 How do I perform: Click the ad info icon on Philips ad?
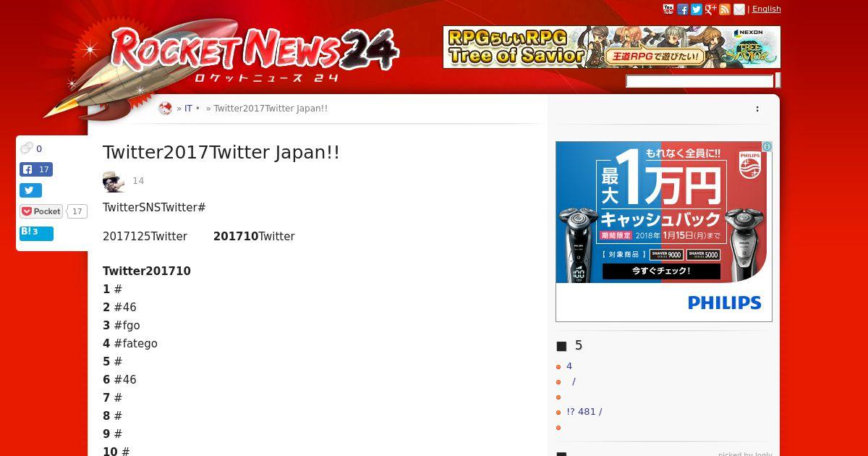click(x=767, y=147)
